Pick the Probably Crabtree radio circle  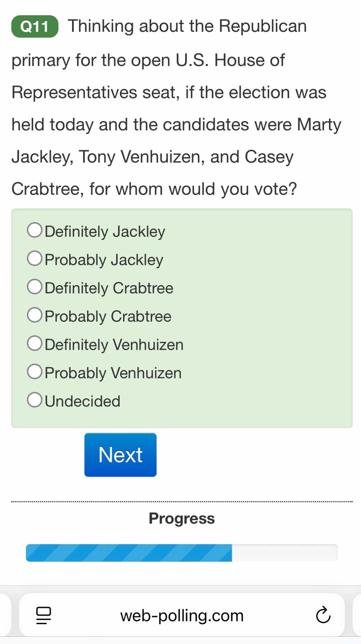tap(35, 315)
